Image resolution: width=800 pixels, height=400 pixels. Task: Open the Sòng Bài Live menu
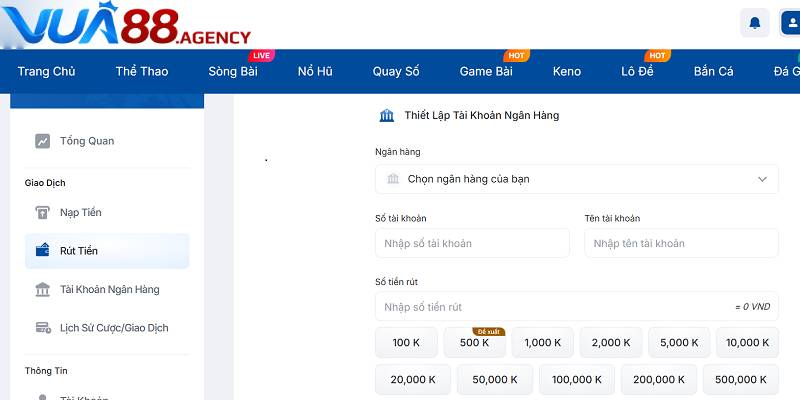pos(233,71)
